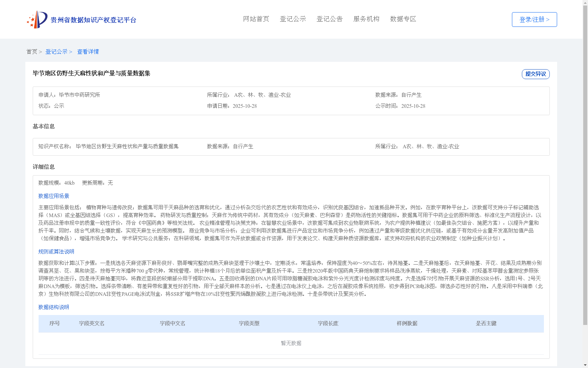Click 字段英文名 column header

point(92,323)
